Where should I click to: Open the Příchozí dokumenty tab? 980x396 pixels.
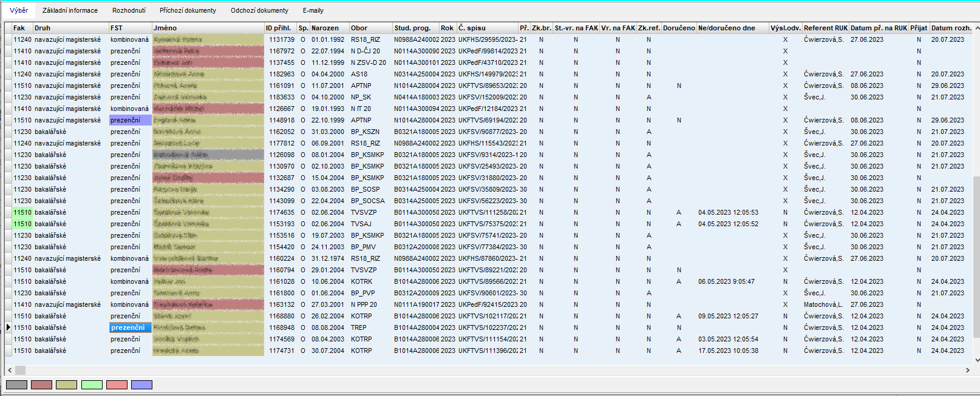(x=188, y=10)
